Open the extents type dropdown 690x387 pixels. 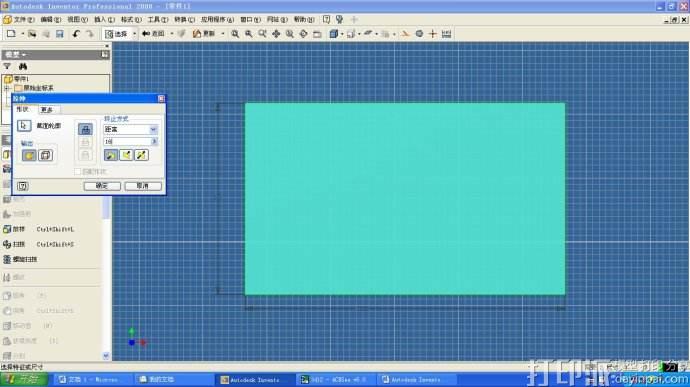point(153,129)
